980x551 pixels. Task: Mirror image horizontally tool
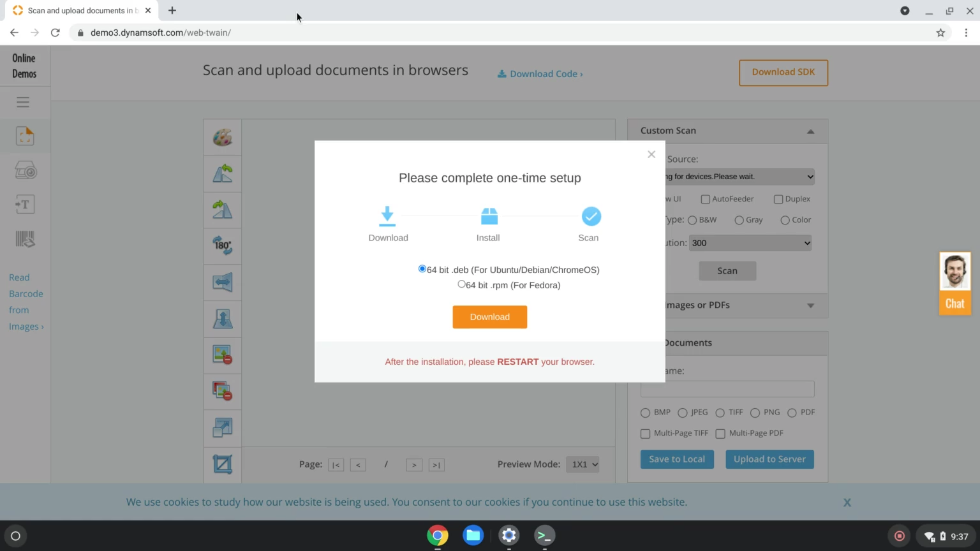click(x=223, y=282)
